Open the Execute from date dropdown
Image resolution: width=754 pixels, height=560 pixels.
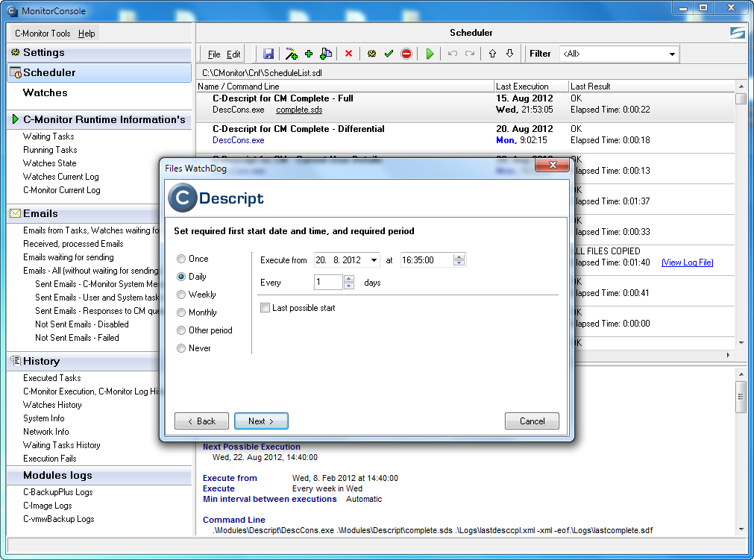pyautogui.click(x=374, y=260)
